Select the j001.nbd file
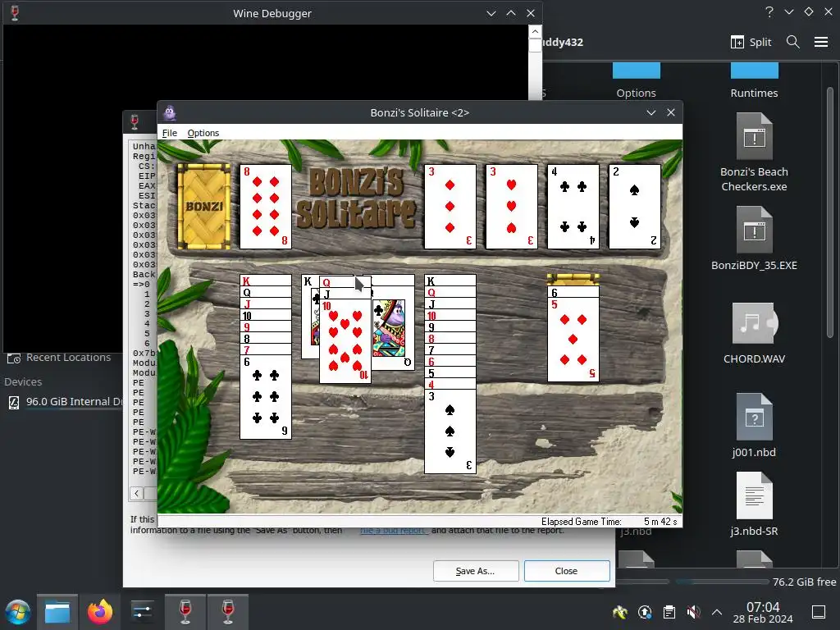Viewport: 840px width, 630px height. pyautogui.click(x=754, y=426)
